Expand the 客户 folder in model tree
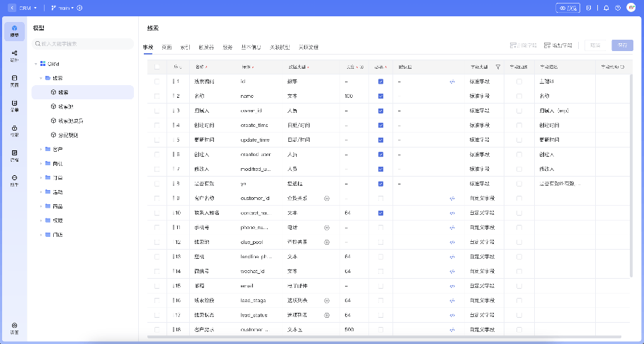 tap(41, 149)
